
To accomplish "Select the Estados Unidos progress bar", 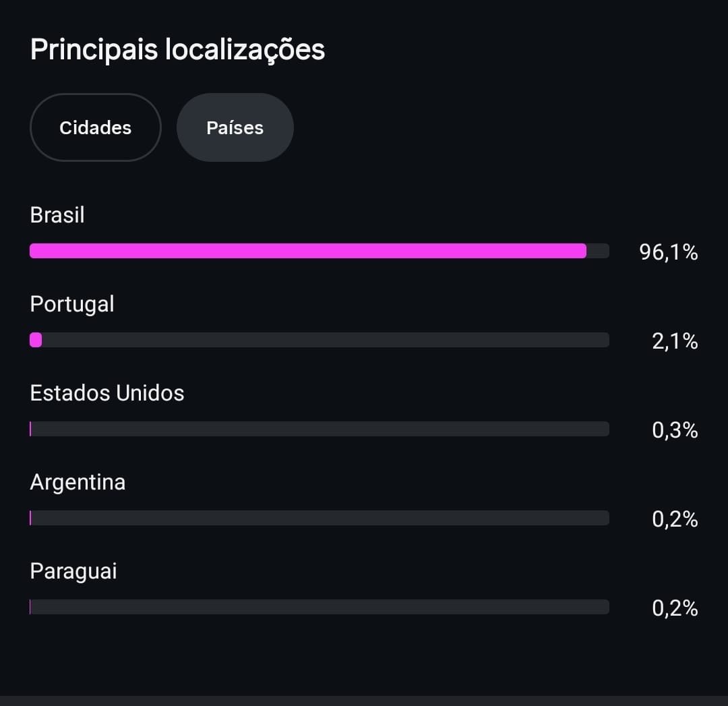I will click(x=320, y=429).
